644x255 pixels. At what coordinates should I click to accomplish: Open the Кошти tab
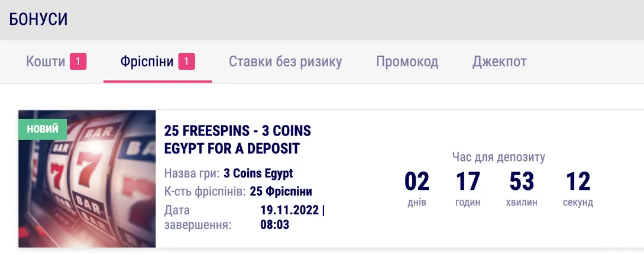coord(46,62)
